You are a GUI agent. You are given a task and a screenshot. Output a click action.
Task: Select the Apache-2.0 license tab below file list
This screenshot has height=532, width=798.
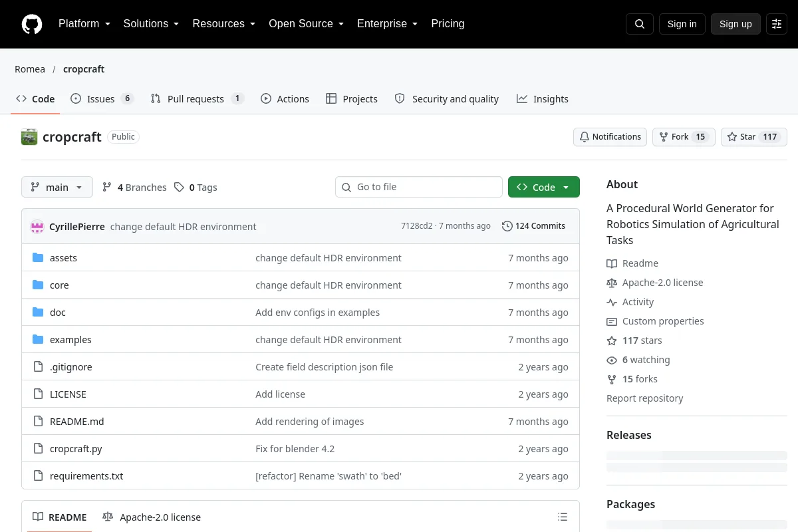[152, 517]
